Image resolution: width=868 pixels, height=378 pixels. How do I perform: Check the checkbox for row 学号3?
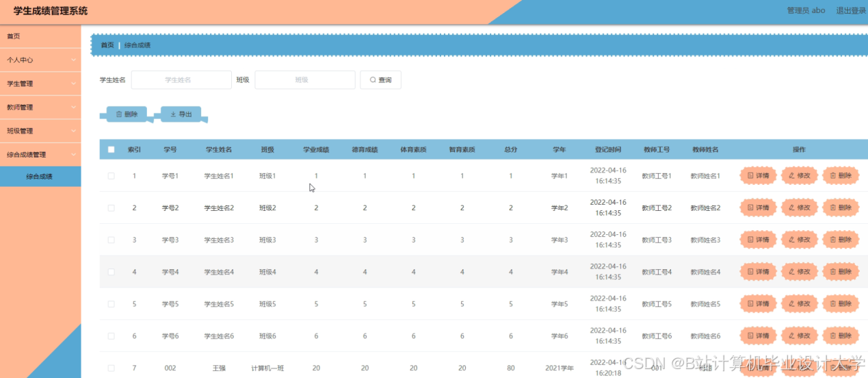click(x=111, y=240)
